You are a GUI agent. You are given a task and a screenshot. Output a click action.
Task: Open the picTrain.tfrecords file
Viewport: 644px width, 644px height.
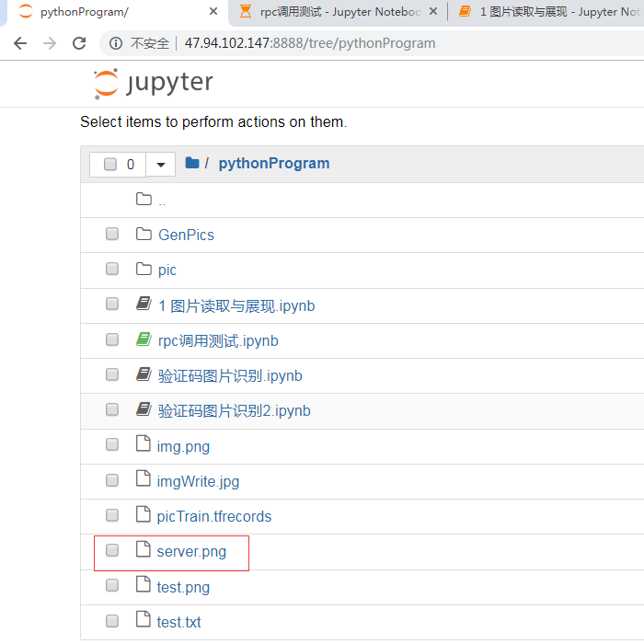point(214,516)
